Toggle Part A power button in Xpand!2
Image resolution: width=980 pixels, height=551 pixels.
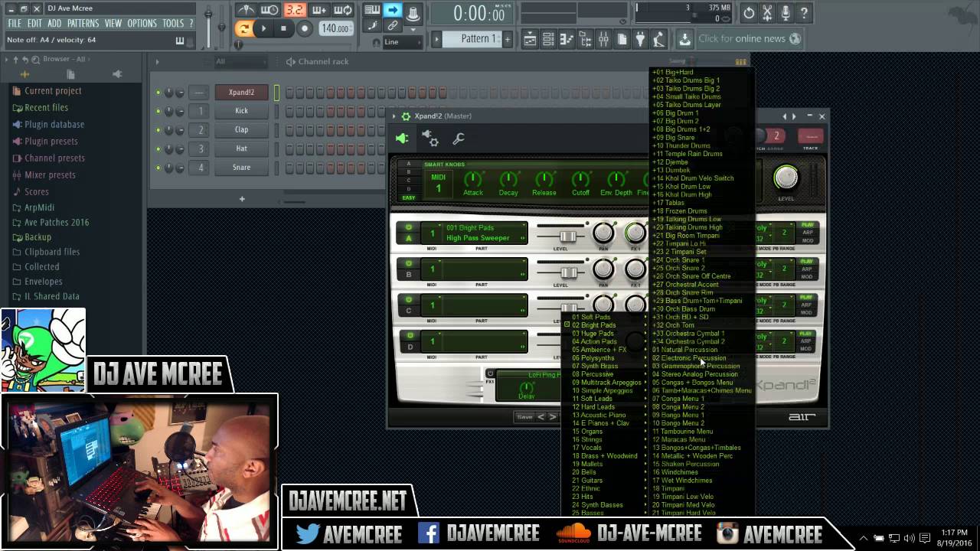tap(408, 227)
